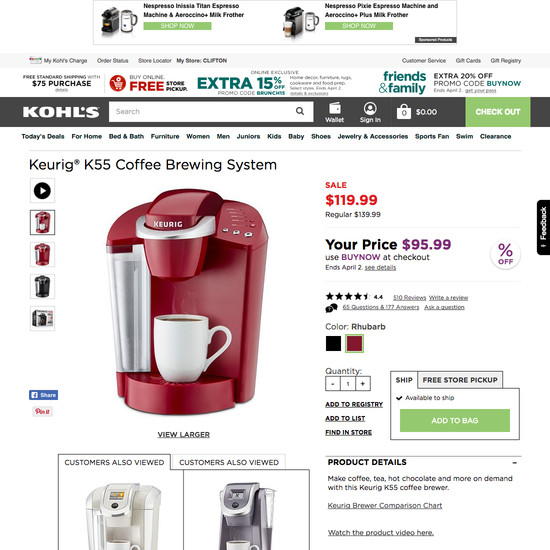Image resolution: width=550 pixels, height=550 pixels.
Task: Click the Add to Bag button
Action: (455, 420)
